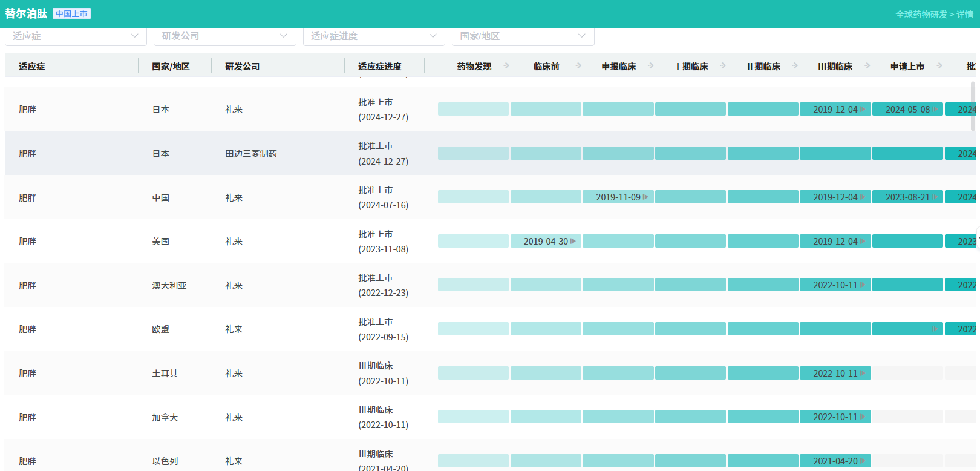
Task: Click the marker icon beside 2019-04-30 date
Action: pos(573,242)
